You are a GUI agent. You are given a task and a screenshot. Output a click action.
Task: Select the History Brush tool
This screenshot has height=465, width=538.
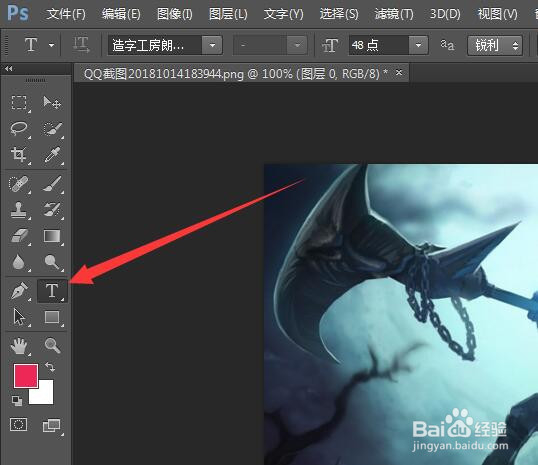tap(52, 210)
